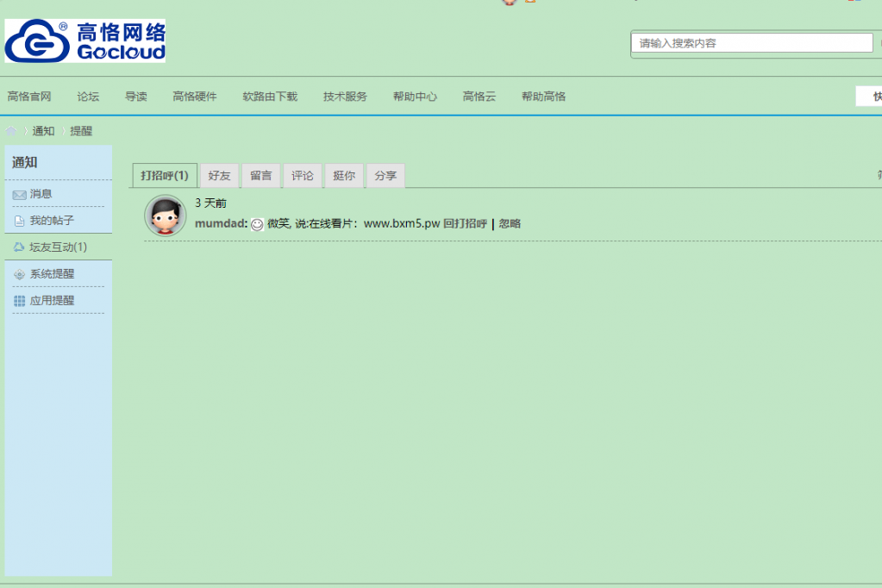
Task: Click the document icon beside 我的帖子
Action: (19, 222)
